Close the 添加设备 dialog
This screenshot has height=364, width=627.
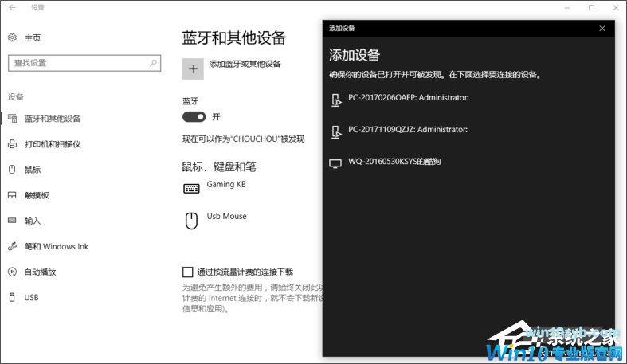[602, 29]
